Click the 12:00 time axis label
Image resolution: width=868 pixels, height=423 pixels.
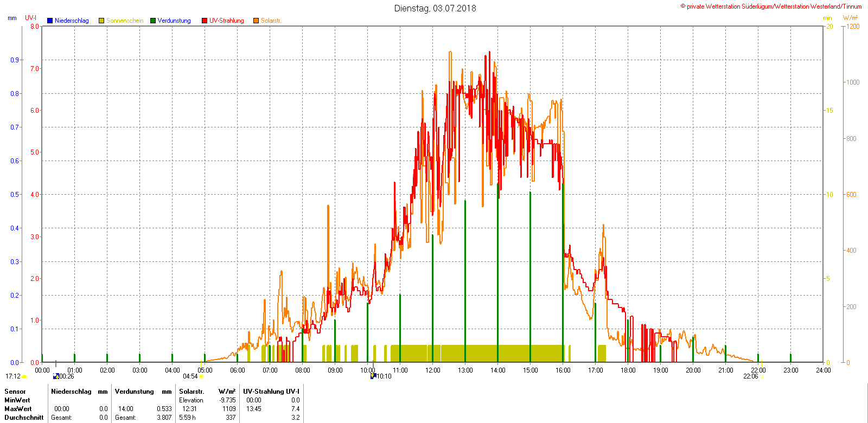[433, 370]
